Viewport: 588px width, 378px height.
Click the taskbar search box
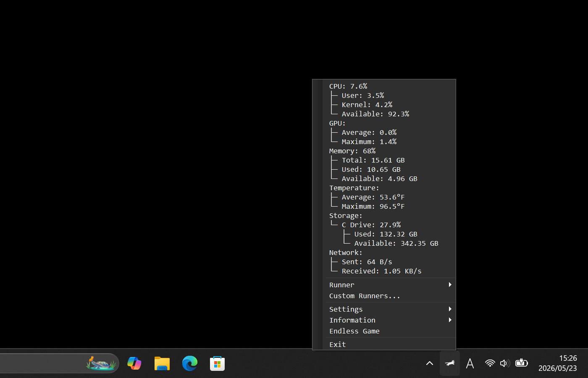tap(59, 363)
